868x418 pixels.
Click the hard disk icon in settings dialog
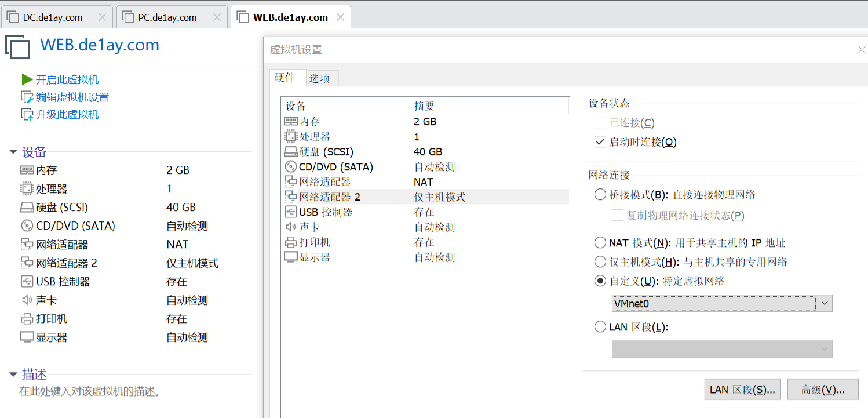(291, 152)
